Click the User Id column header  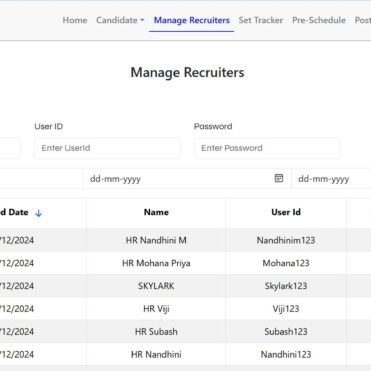(x=286, y=212)
